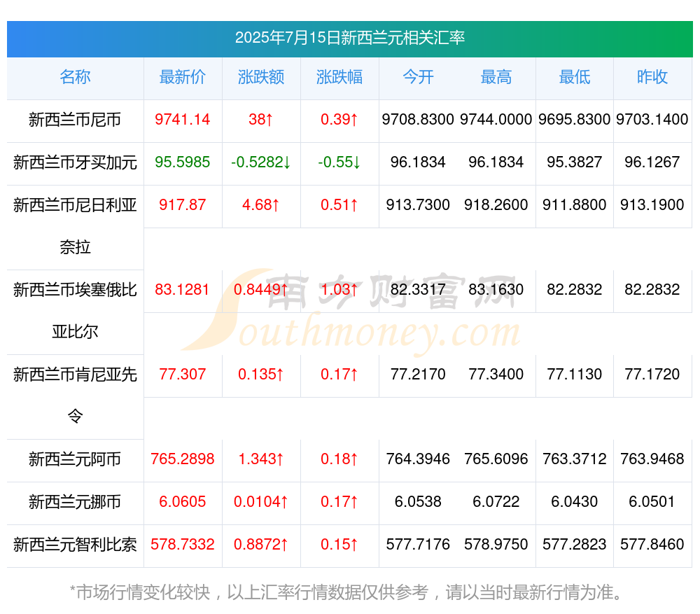Click the change percent -0.55↓
Screen dimensions: 700x614
click(339, 162)
